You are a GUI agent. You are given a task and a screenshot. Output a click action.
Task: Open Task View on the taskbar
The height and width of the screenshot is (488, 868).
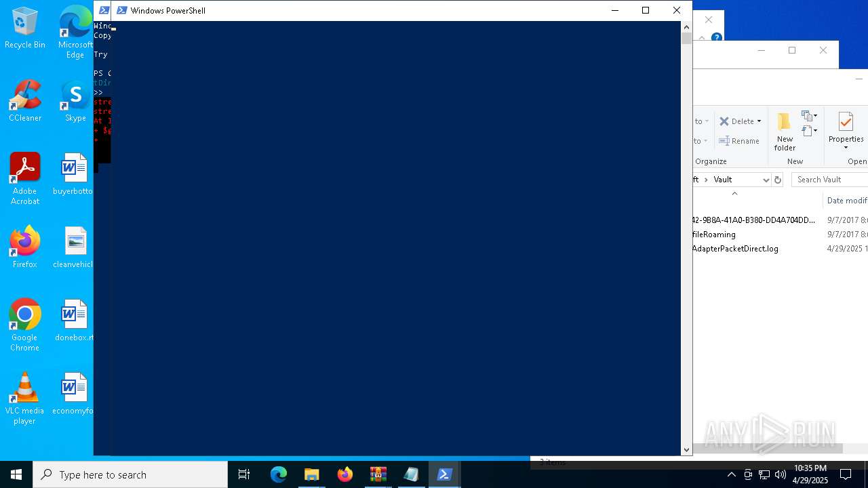tap(244, 474)
